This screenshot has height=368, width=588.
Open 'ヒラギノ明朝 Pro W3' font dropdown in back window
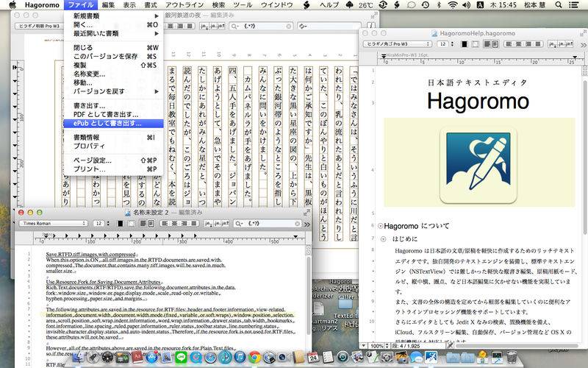point(39,26)
